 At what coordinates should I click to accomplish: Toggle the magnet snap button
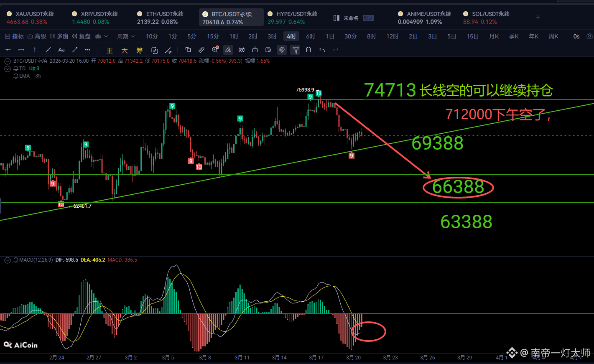[x=282, y=50]
